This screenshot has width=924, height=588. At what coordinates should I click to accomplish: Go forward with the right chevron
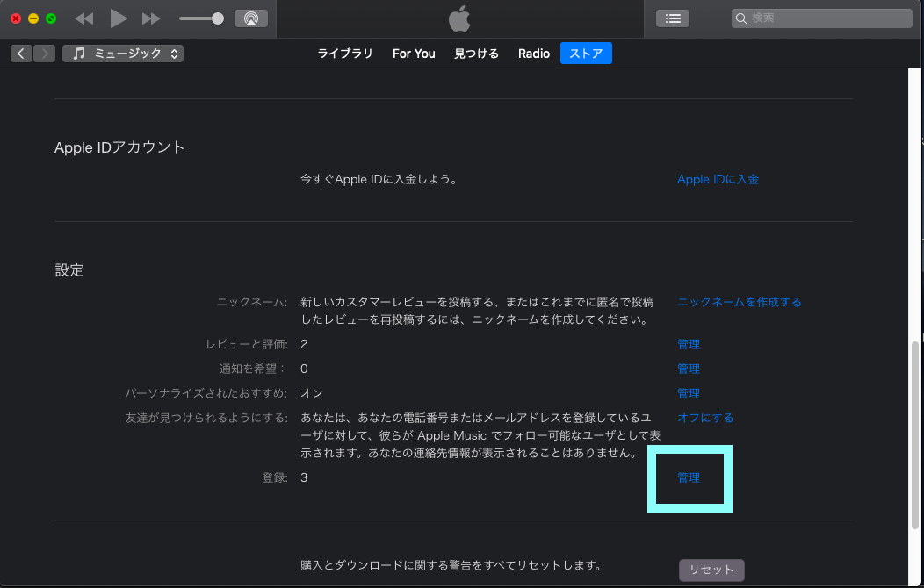(44, 54)
